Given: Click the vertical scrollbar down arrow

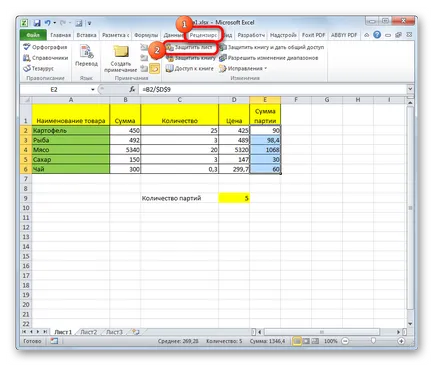Looking at the screenshot, I should click(x=410, y=324).
